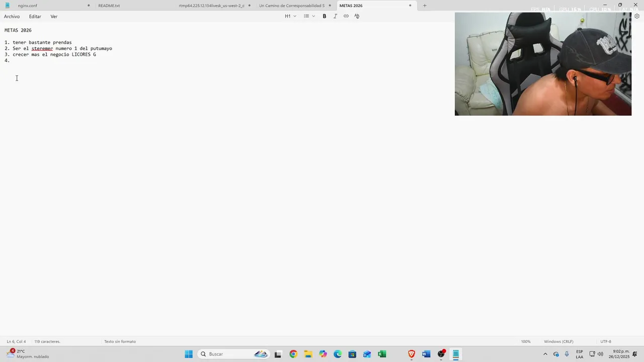Switch to Un Camino de Corresponsabilidad tab
This screenshot has height=362, width=644.
[292, 6]
